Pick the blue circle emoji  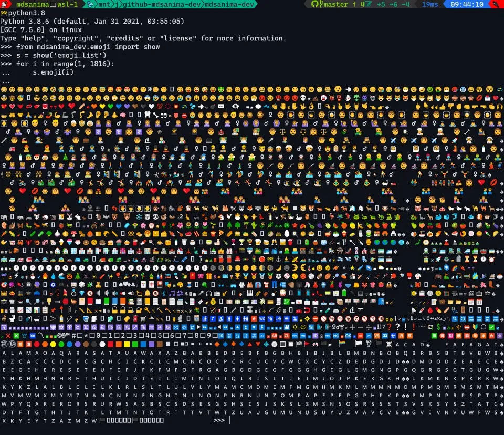tap(69, 344)
